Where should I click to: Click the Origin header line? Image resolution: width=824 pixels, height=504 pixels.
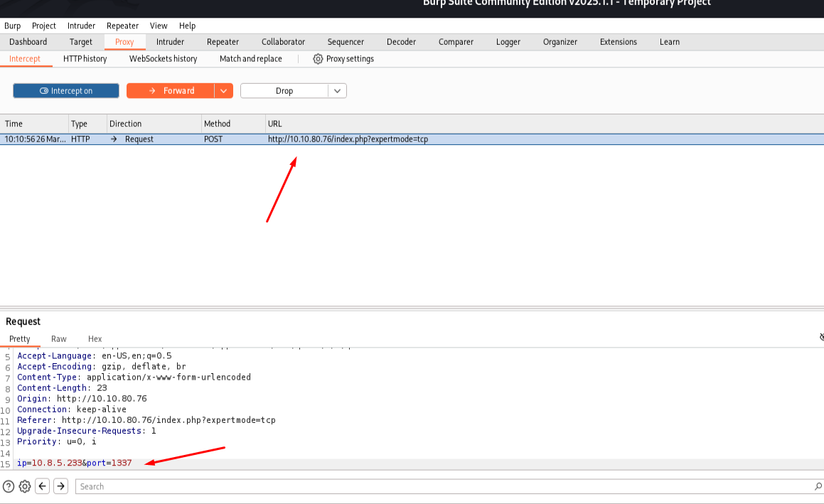82,399
